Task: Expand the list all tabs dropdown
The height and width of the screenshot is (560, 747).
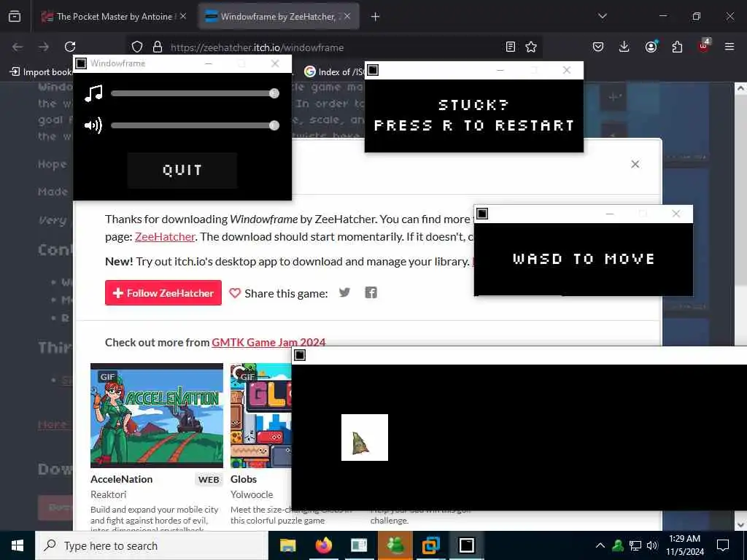Action: pyautogui.click(x=603, y=16)
